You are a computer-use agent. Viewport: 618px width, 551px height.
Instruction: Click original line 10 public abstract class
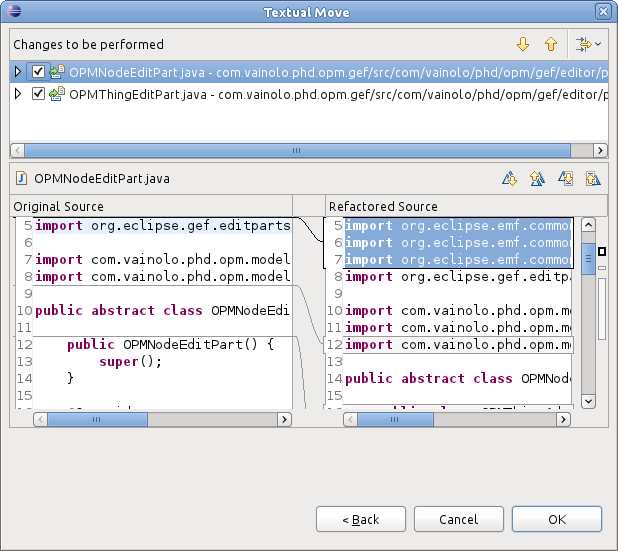click(163, 311)
